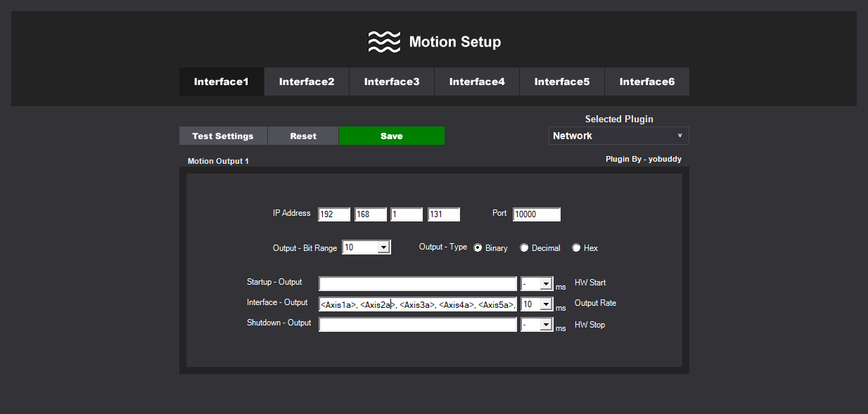Click the Port label

point(499,213)
